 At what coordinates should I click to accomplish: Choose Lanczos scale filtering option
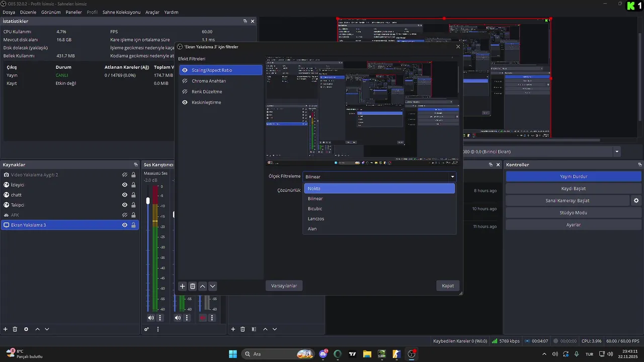[379, 219]
